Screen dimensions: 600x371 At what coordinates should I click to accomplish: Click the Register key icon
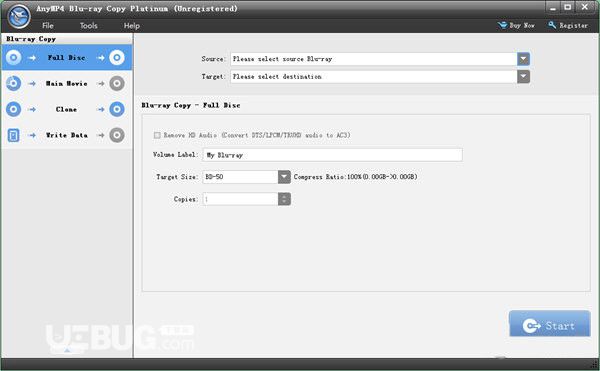tap(552, 25)
